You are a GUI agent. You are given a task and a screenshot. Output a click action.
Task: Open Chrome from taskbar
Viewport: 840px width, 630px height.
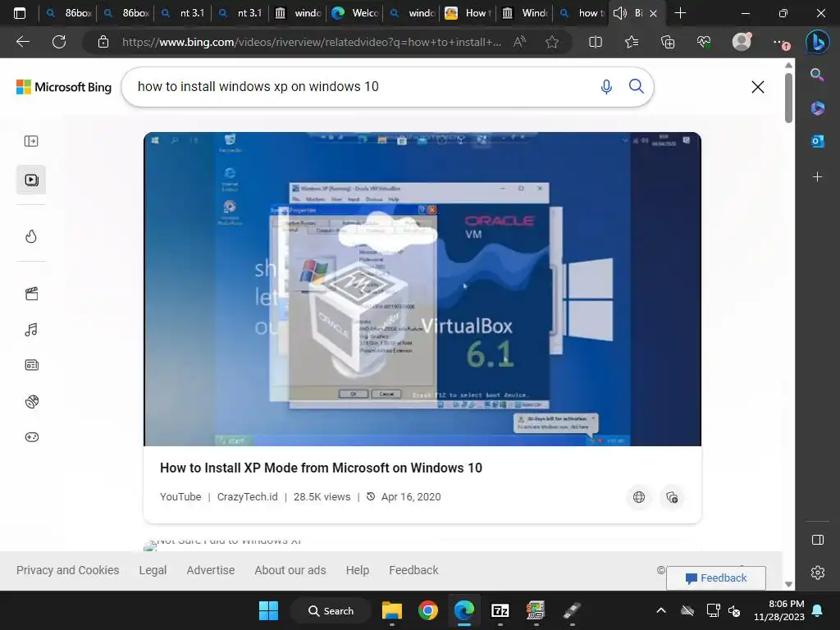pos(427,610)
